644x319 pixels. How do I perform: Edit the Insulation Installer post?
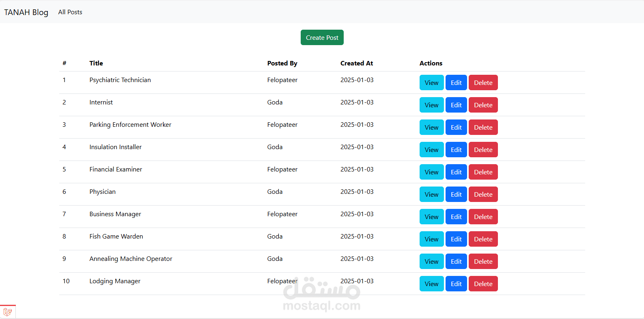[x=456, y=150]
